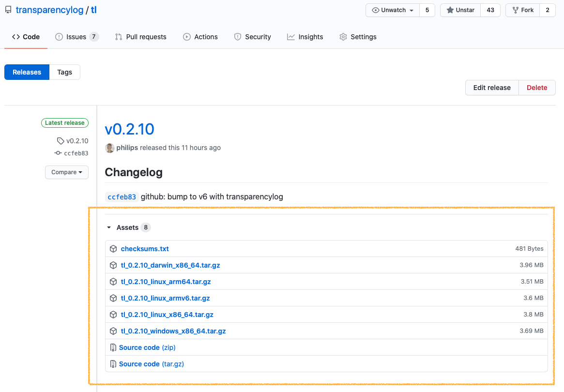Viewport: 564px width, 392px height.
Task: Download tl_0.2.10_darwin_x86_64.tar.gz
Action: [x=170, y=265]
